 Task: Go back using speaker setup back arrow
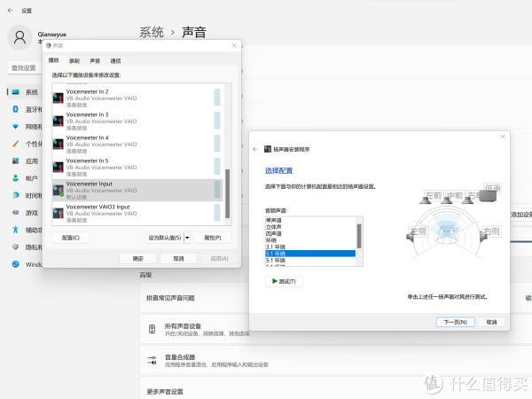(x=255, y=150)
